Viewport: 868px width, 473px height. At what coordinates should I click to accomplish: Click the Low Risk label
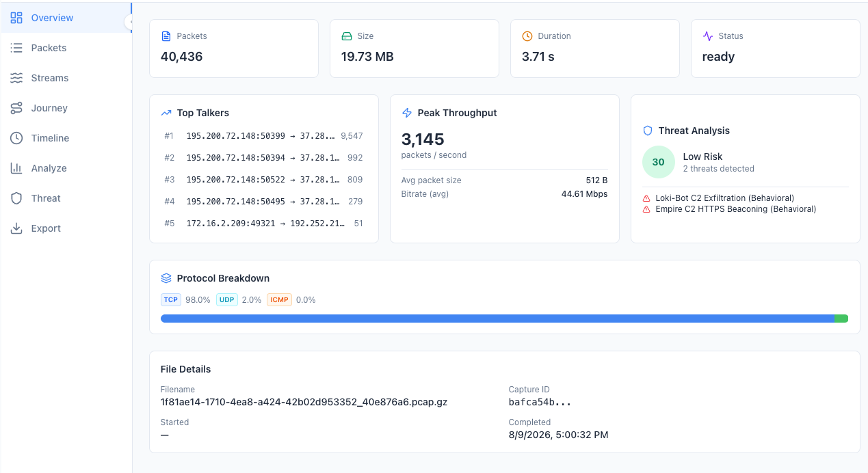click(x=702, y=157)
